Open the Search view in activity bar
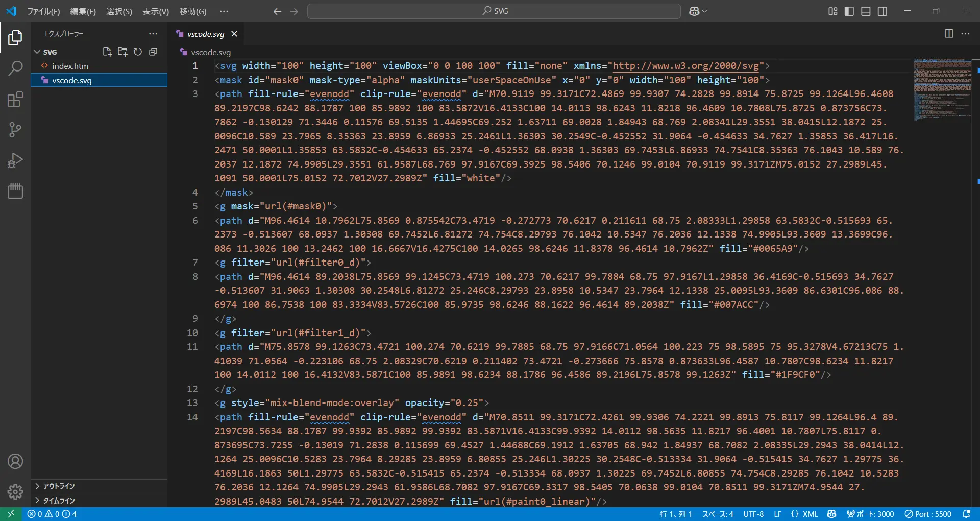The image size is (980, 521). [15, 68]
